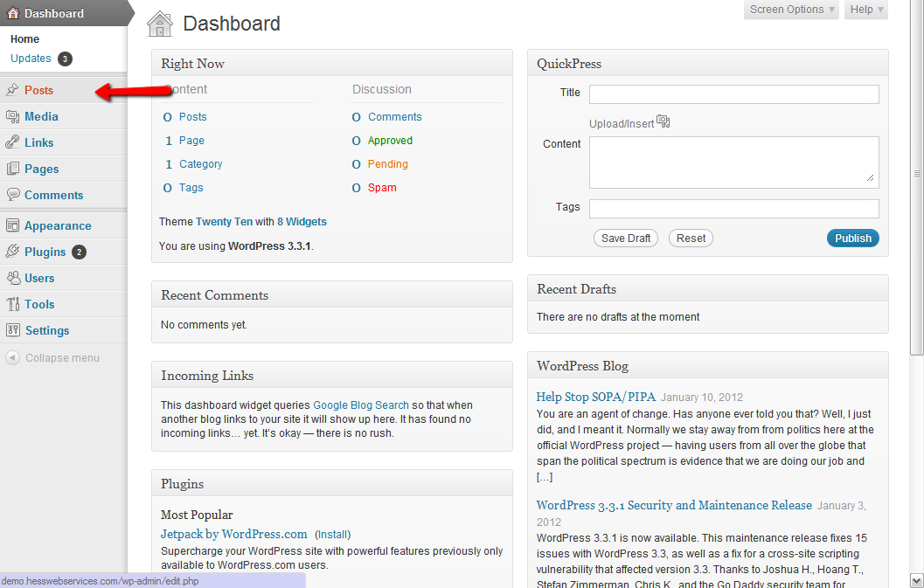Click into the QuickPress Title field

click(733, 94)
